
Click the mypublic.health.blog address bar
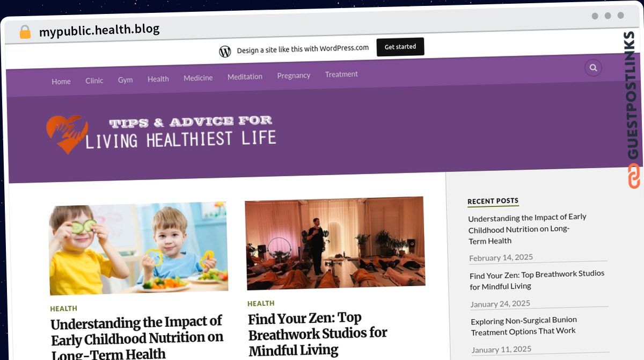pos(99,31)
